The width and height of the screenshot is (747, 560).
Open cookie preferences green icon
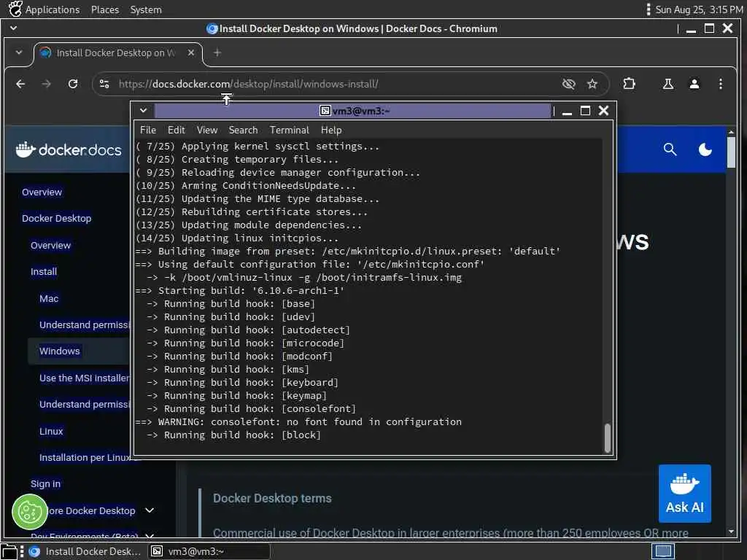click(x=29, y=513)
